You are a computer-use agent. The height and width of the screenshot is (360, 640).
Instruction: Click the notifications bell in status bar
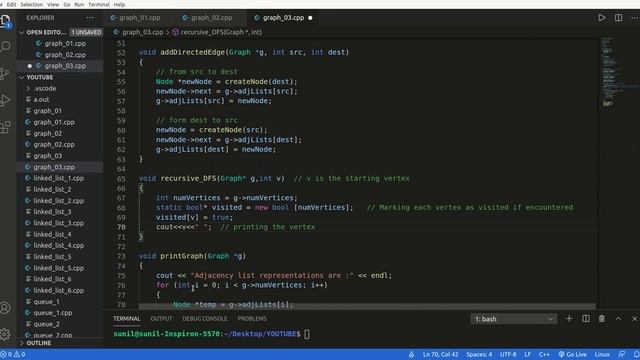click(x=636, y=354)
